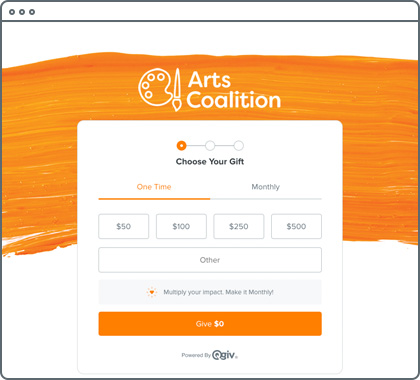Click the third window control dot
This screenshot has width=420, height=380.
(x=32, y=12)
